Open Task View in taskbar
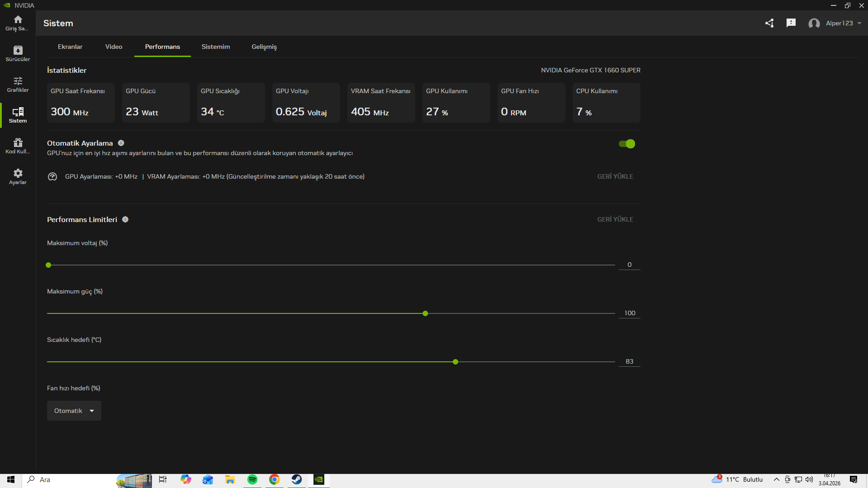868x488 pixels. (x=163, y=480)
